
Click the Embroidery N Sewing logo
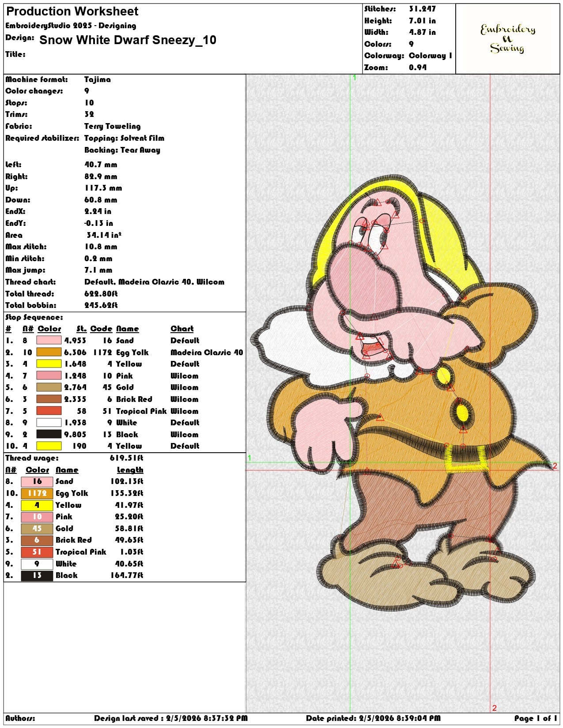tap(507, 38)
